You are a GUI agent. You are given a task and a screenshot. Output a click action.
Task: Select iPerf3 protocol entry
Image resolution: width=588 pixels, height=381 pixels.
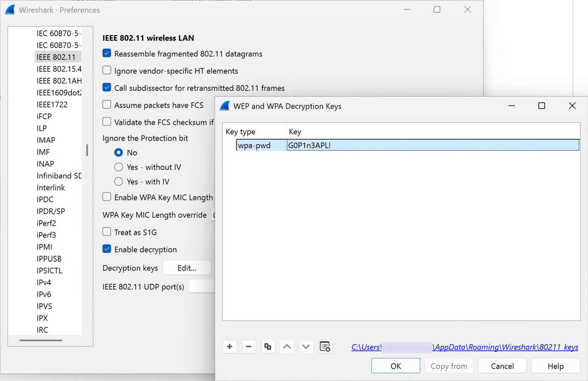[46, 235]
